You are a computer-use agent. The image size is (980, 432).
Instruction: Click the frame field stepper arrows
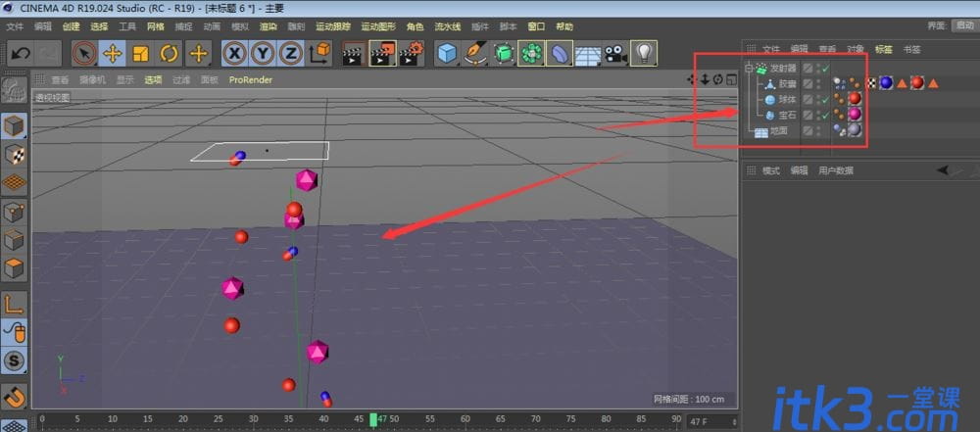tap(734, 422)
